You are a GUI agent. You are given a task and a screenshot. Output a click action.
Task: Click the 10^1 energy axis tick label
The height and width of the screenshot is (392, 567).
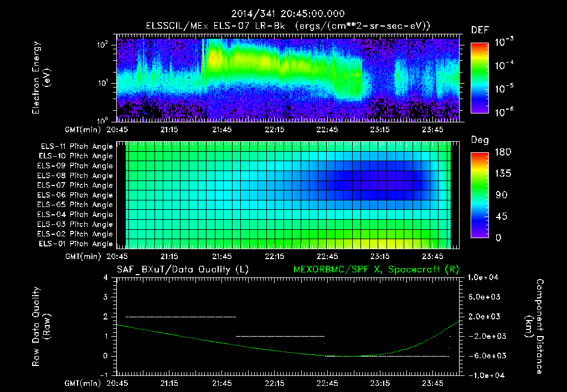tap(102, 83)
